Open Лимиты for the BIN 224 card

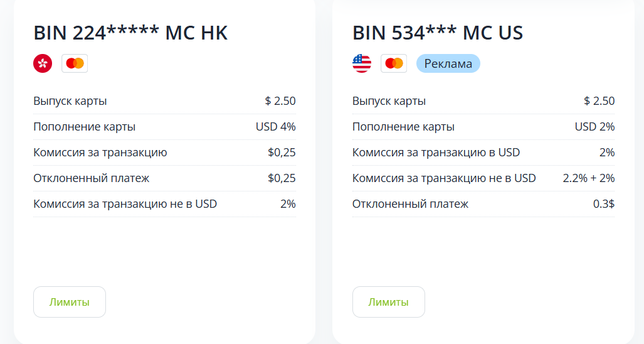70,302
